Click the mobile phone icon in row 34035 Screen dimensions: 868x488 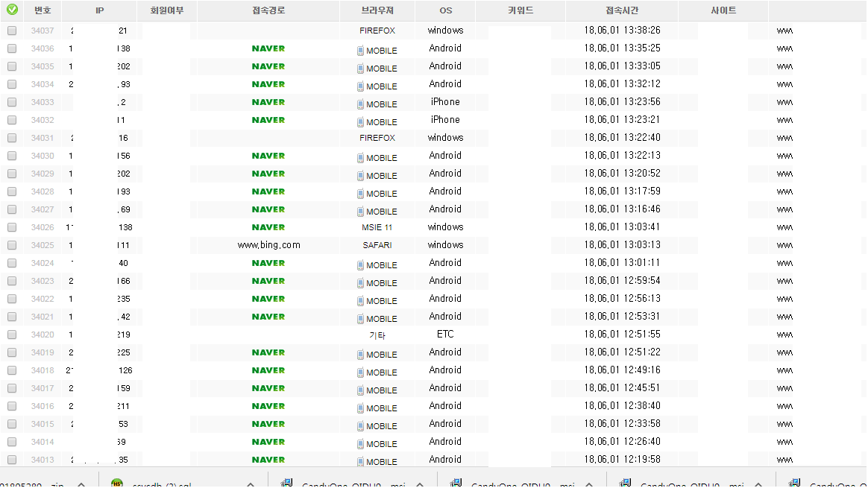tap(360, 69)
